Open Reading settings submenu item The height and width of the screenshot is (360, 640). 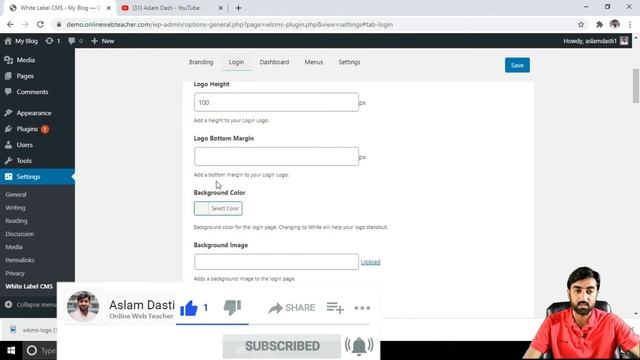[16, 221]
